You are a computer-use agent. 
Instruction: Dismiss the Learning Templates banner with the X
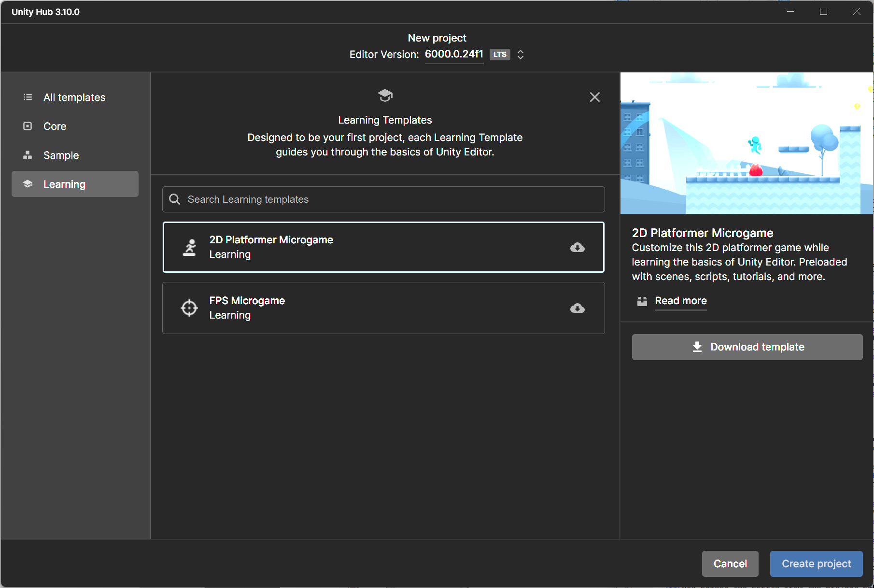[x=594, y=97]
